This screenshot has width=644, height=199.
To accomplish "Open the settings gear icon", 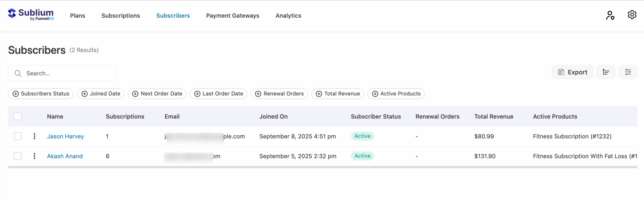I will click(x=632, y=15).
